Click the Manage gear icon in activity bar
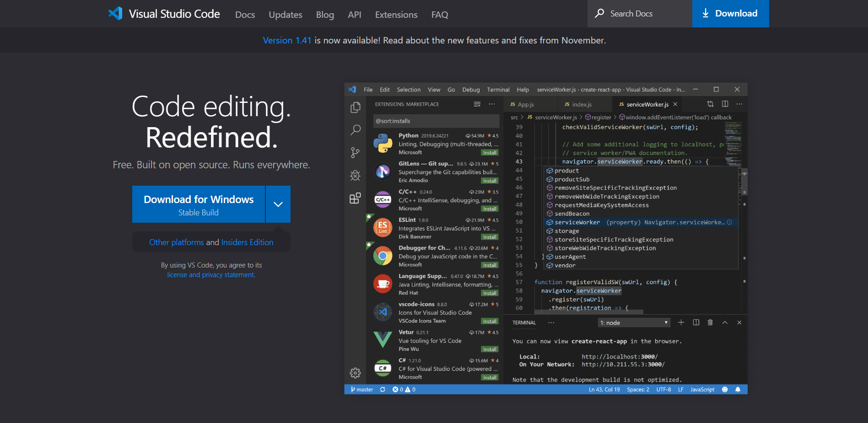The image size is (868, 423). pos(355,373)
